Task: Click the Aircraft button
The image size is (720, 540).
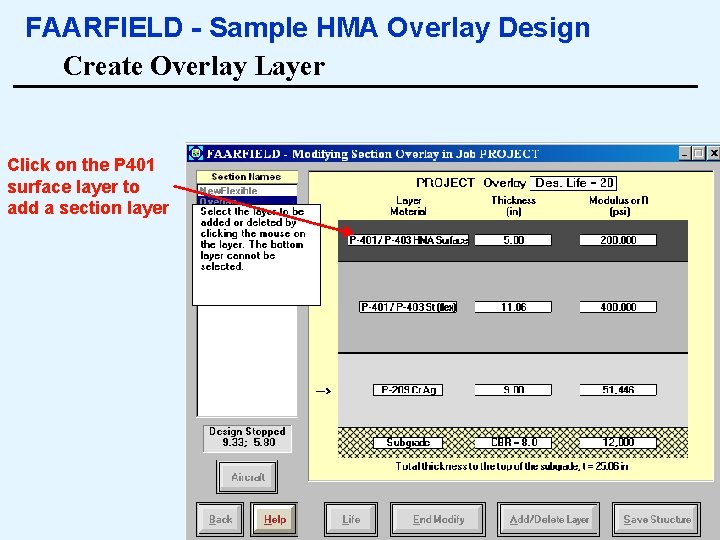Action: point(248,477)
